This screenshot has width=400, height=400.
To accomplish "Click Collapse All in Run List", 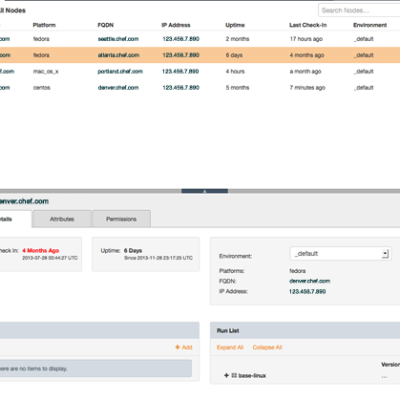I will (267, 347).
